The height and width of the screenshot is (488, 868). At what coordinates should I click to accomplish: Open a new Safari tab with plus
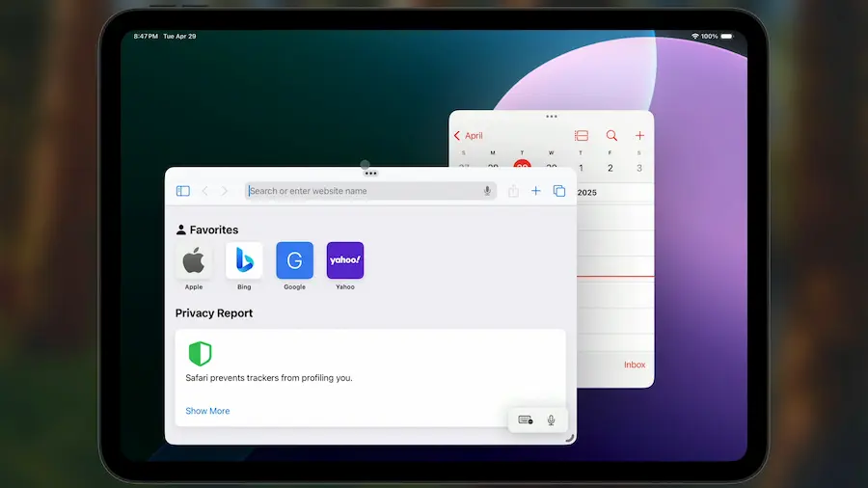coord(536,191)
